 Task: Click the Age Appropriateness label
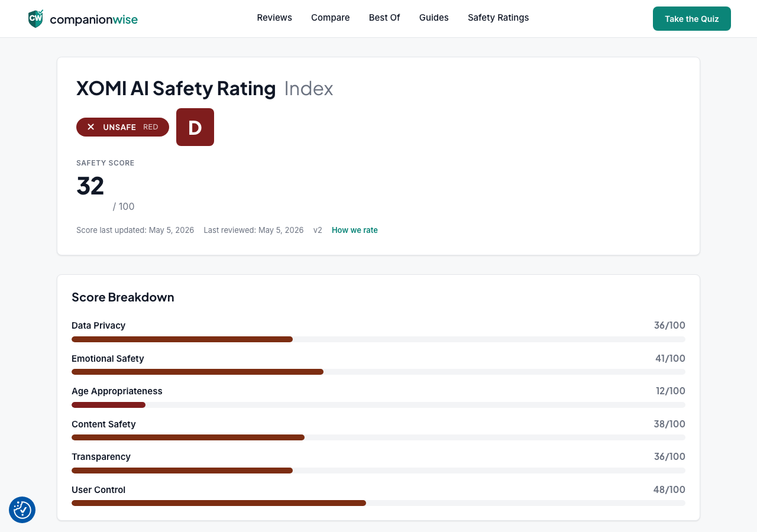tap(117, 391)
